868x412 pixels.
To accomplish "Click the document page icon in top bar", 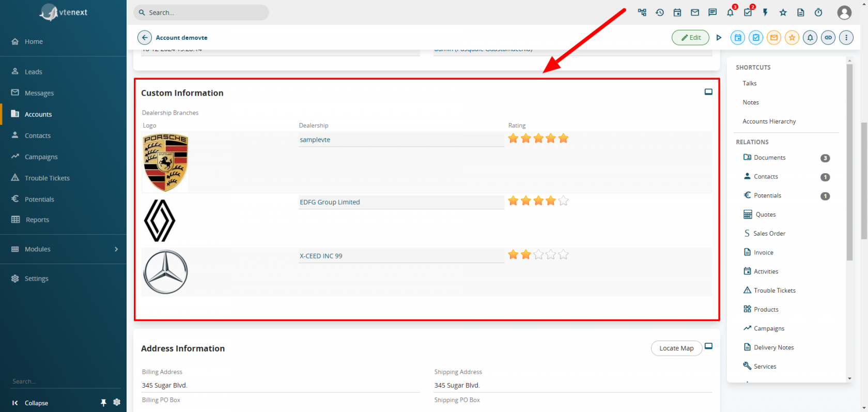I will pos(801,12).
